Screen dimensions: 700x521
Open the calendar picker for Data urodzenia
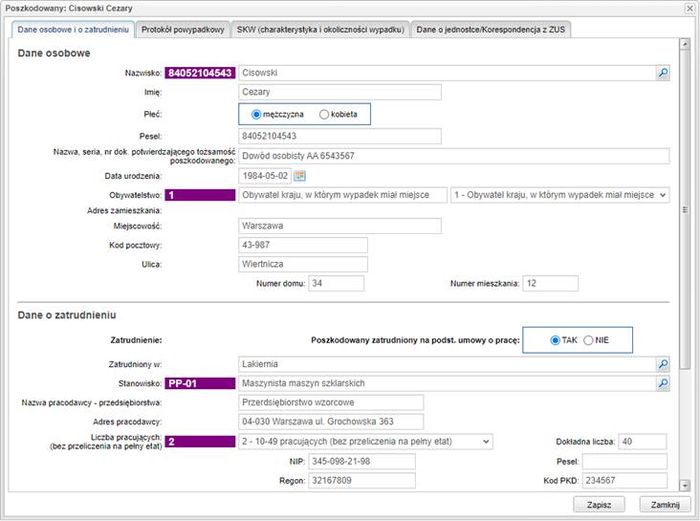pyautogui.click(x=299, y=176)
